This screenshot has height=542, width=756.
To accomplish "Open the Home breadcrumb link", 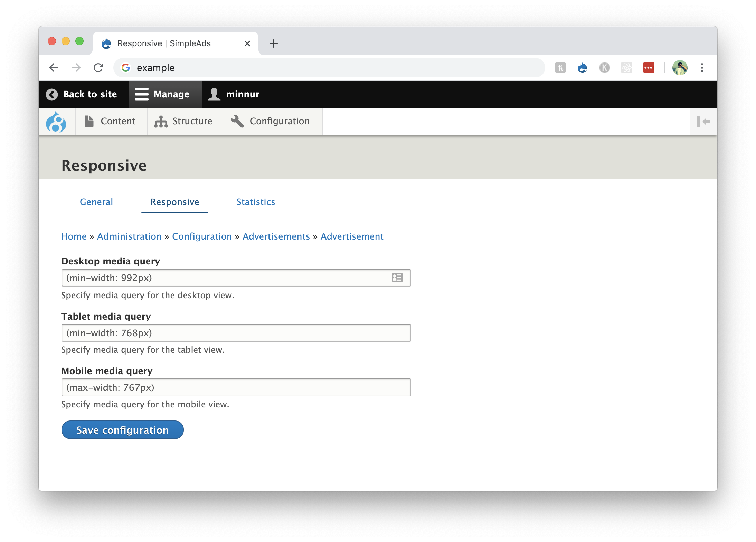I will 74,236.
